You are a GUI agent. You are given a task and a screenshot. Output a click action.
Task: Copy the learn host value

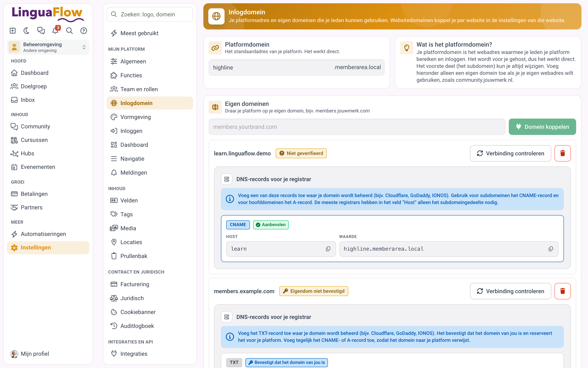(328, 249)
